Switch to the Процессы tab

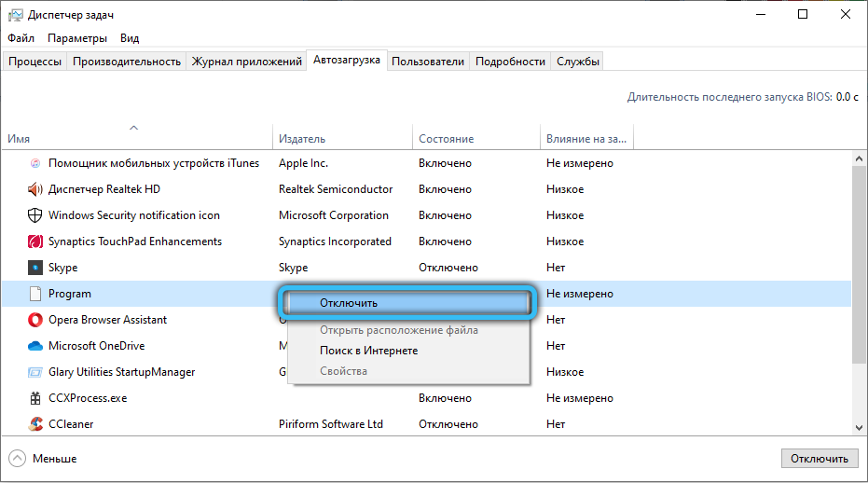point(35,62)
